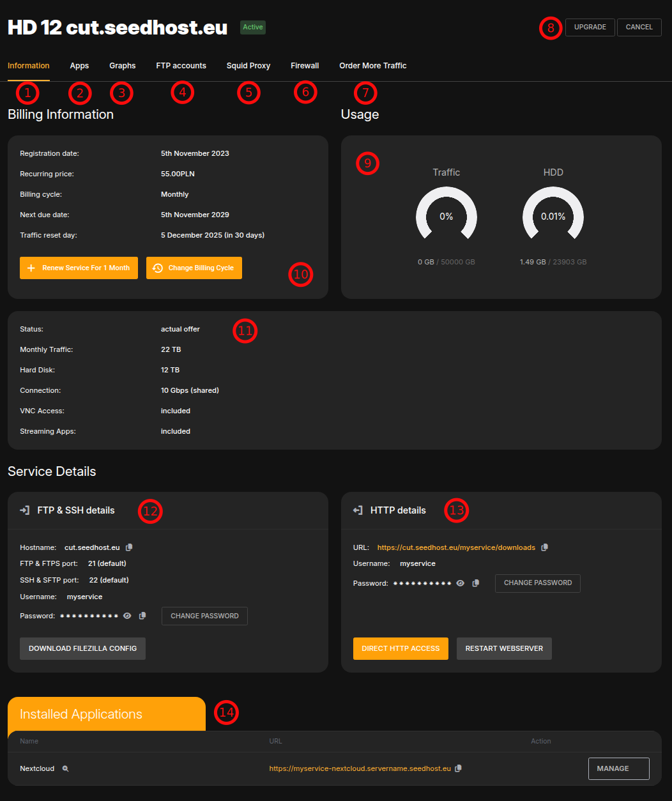Copy the FTP & SSH password
The image size is (672, 801).
pos(142,616)
